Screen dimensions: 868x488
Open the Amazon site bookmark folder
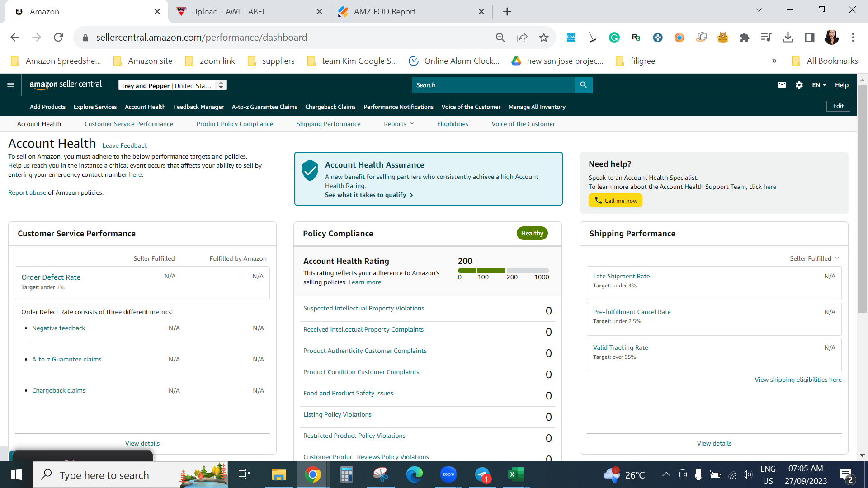(x=143, y=61)
